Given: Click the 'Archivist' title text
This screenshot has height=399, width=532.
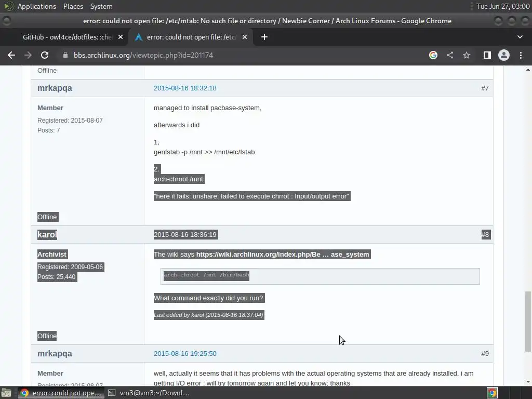Looking at the screenshot, I should coord(52,255).
